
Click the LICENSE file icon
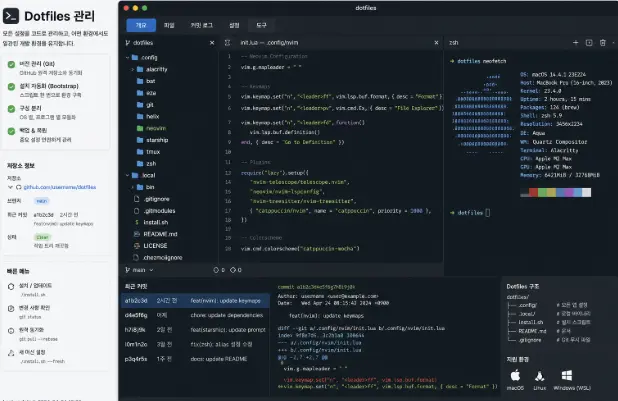pos(137,246)
